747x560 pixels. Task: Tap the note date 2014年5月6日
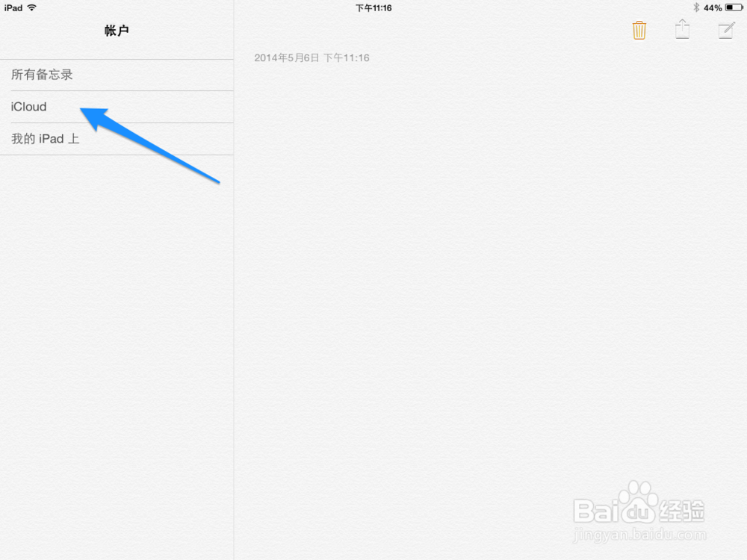point(286,58)
